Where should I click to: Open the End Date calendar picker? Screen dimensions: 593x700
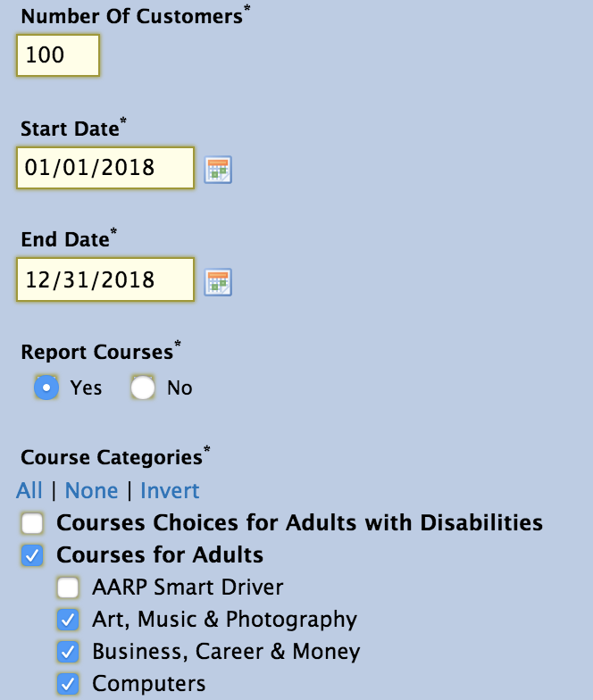coord(218,282)
